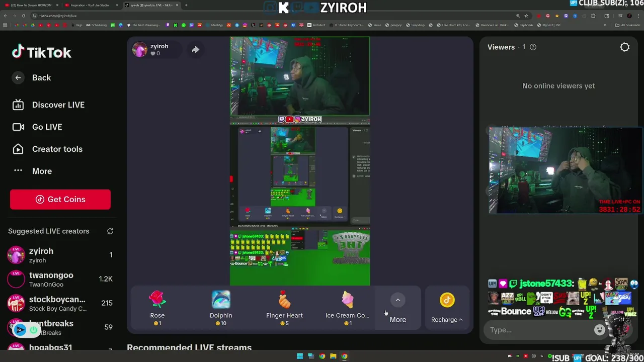This screenshot has width=644, height=362.
Task: Reload the page
Action: pos(23,16)
